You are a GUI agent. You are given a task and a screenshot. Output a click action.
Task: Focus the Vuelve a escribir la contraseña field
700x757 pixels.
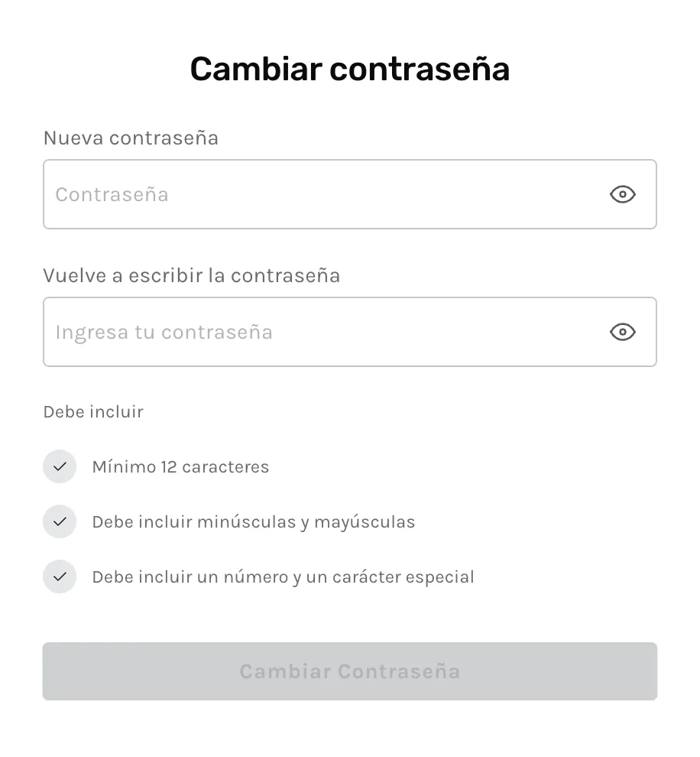click(321, 332)
